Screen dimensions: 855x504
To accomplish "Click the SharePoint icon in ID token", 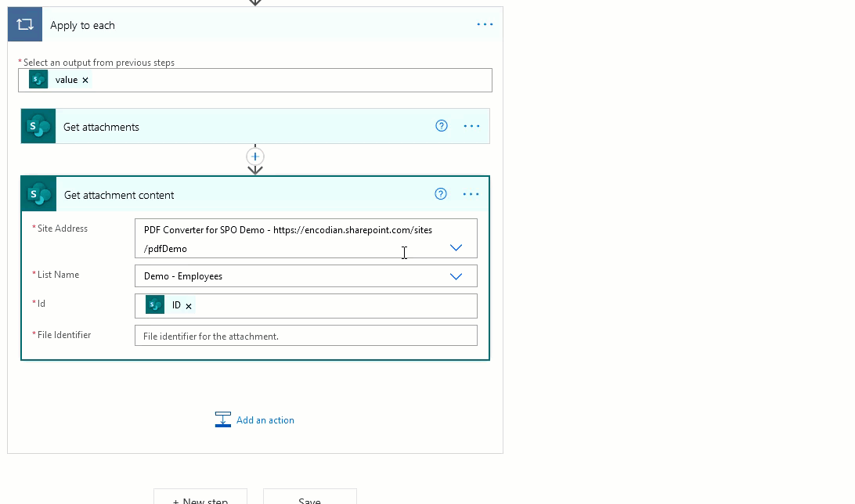I will pyautogui.click(x=155, y=304).
